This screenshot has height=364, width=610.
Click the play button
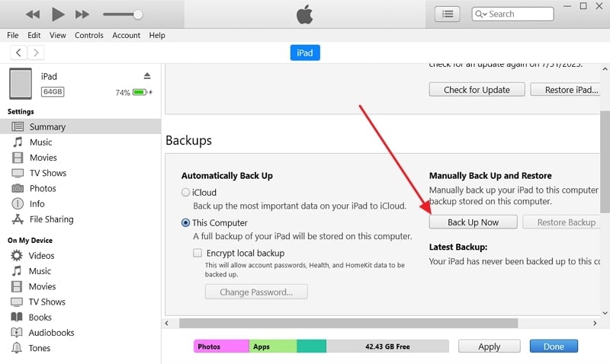click(x=58, y=14)
